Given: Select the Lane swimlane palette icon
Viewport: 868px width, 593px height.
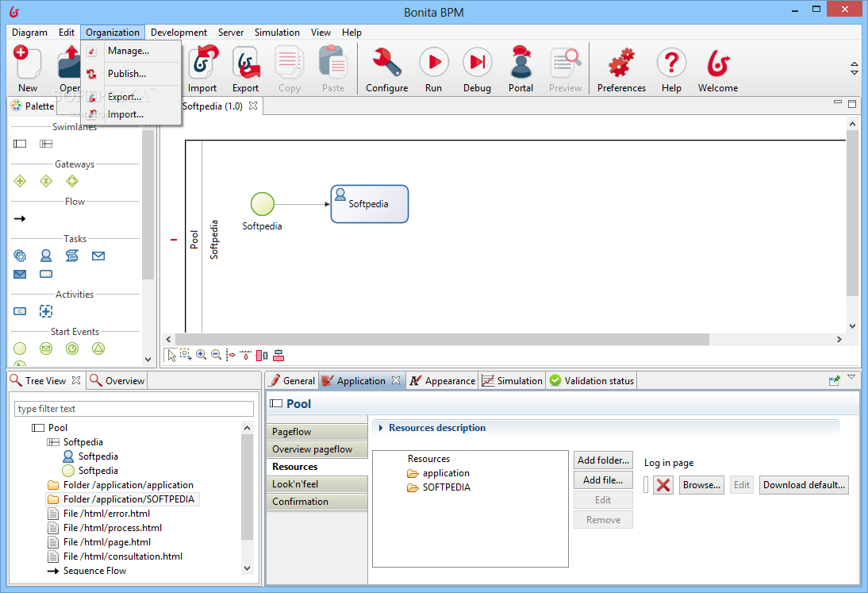Looking at the screenshot, I should (x=46, y=144).
